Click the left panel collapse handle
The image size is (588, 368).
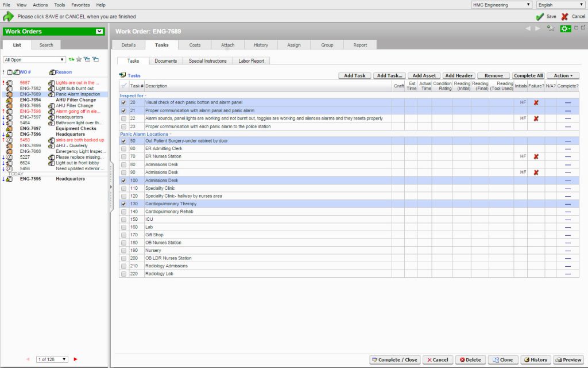click(x=111, y=187)
